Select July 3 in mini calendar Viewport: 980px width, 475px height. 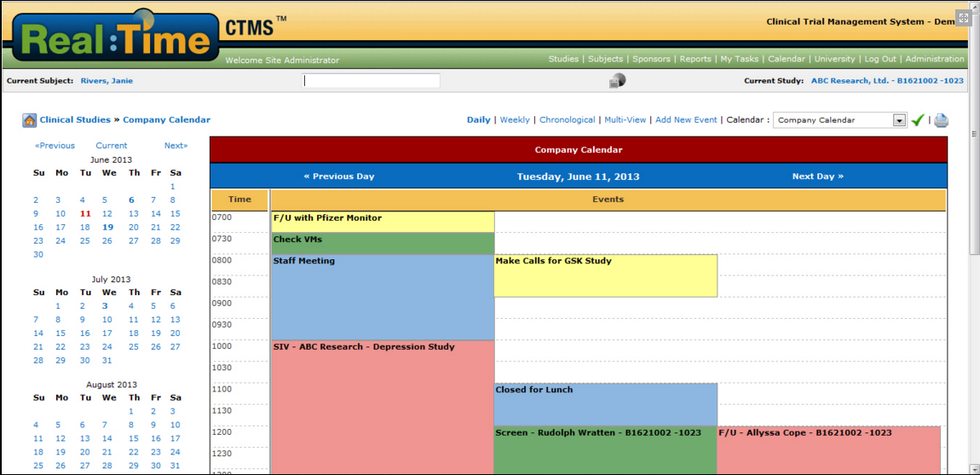tap(105, 306)
